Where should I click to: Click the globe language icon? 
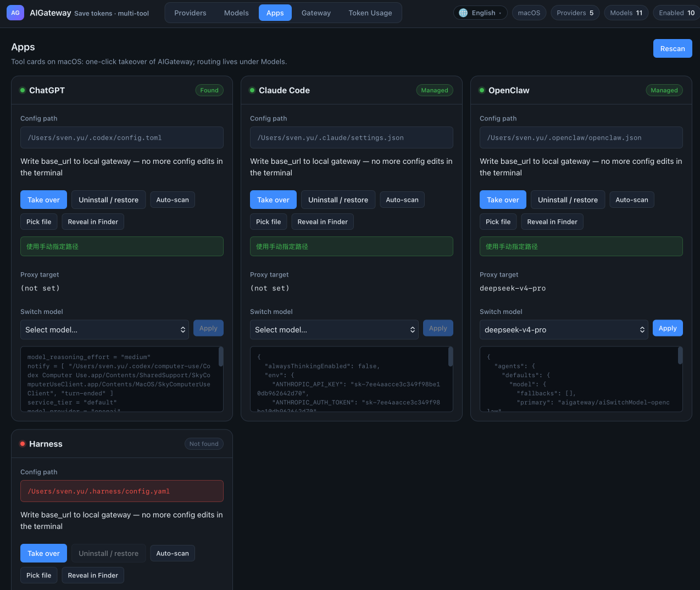pyautogui.click(x=463, y=13)
